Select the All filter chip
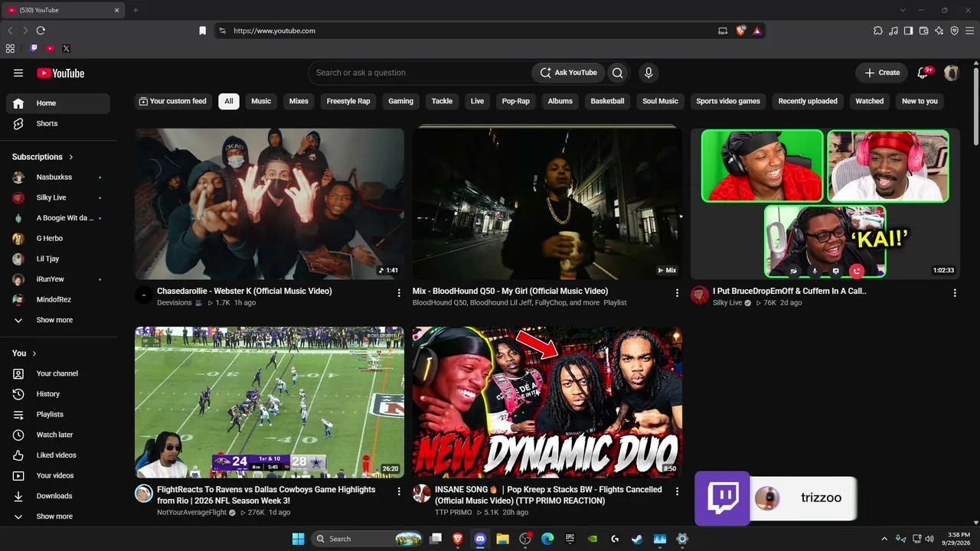 click(229, 101)
